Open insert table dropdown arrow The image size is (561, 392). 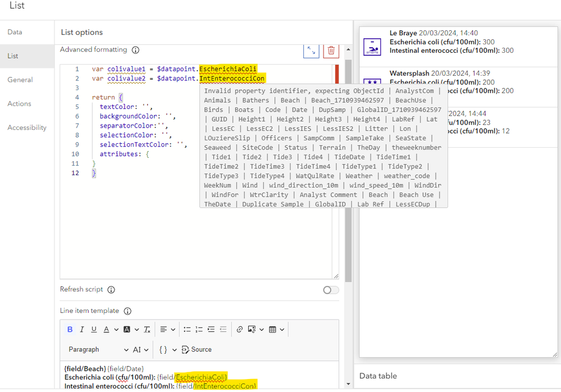tap(282, 330)
